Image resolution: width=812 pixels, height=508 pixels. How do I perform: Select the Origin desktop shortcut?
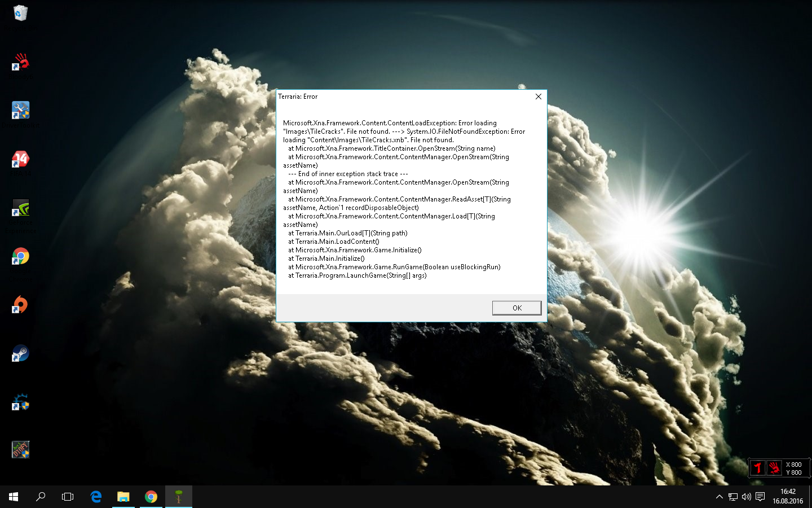coord(20,305)
